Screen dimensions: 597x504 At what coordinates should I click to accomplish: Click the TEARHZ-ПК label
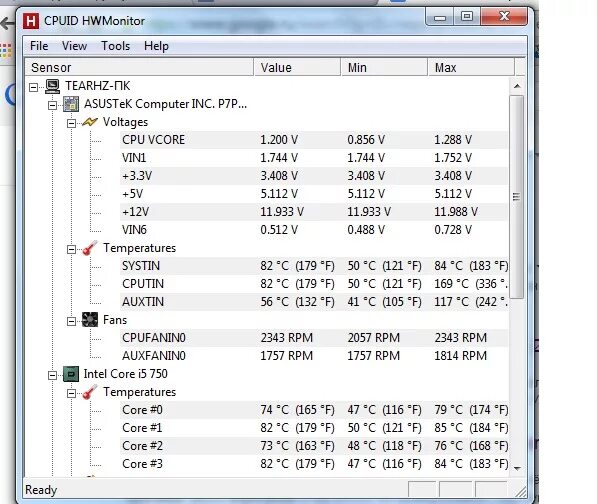97,86
